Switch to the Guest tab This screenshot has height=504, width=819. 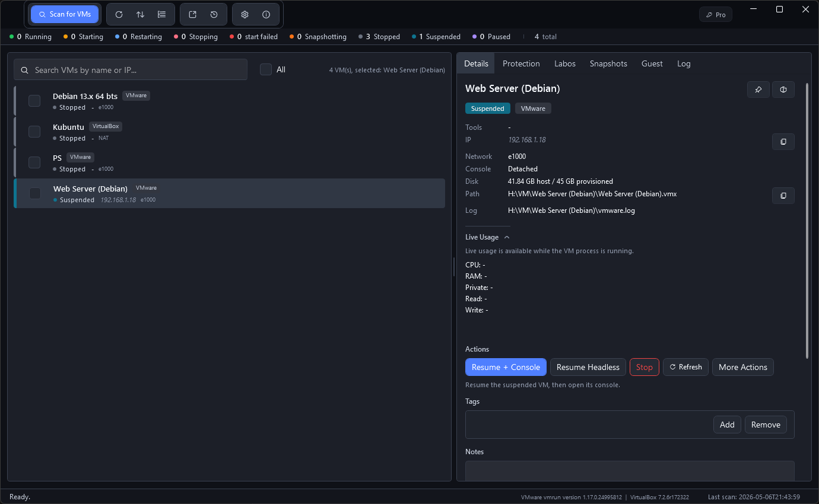(652, 63)
